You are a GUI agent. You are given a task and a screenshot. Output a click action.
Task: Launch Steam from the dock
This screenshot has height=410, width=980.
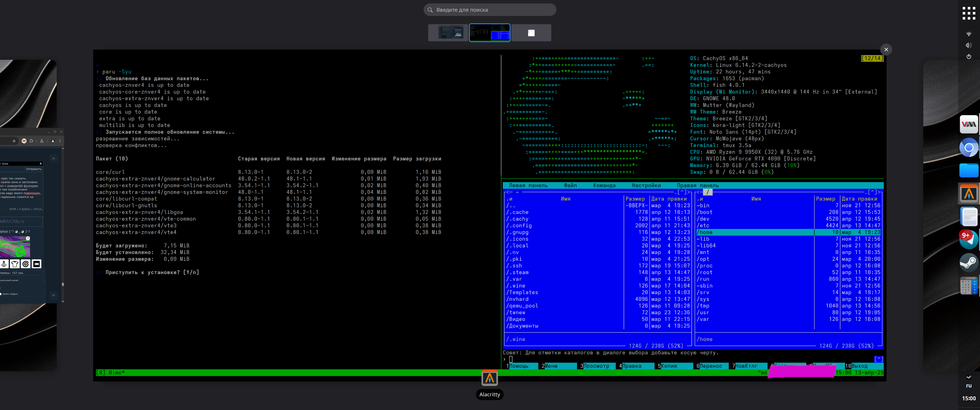tap(969, 262)
